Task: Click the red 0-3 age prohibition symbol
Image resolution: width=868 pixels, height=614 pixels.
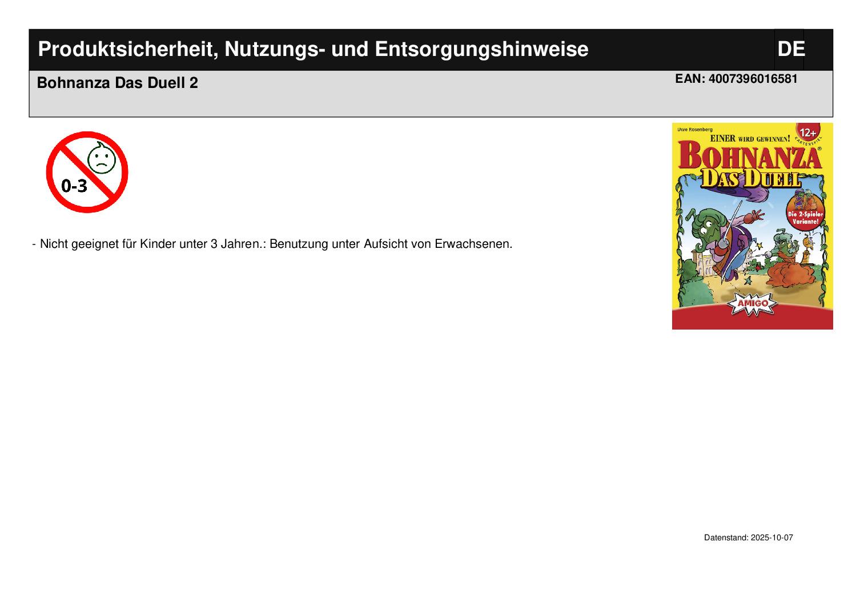Action: pos(87,172)
